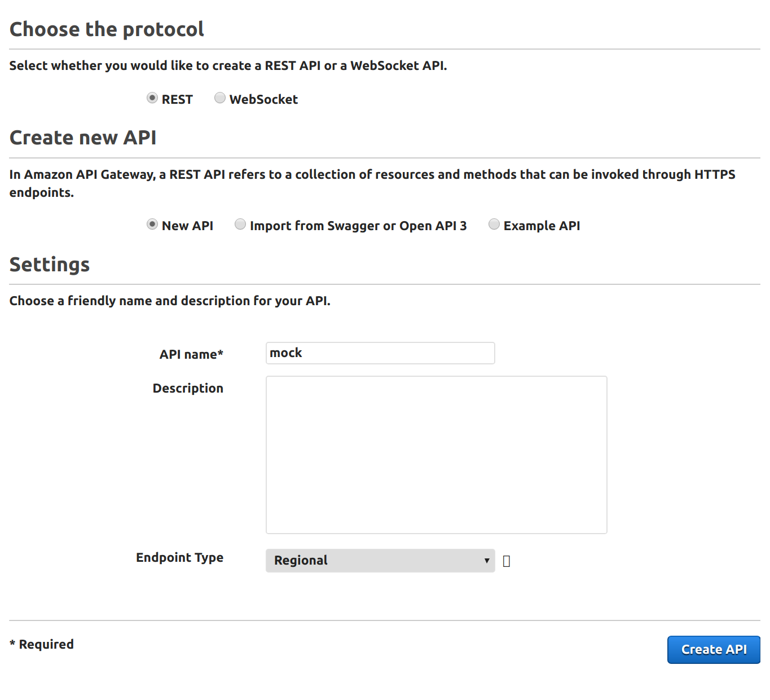Click the "Choose the protocol" heading

[107, 29]
